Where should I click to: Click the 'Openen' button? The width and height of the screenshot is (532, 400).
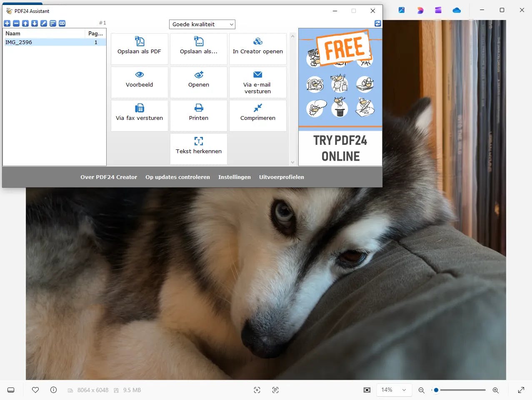199,82
